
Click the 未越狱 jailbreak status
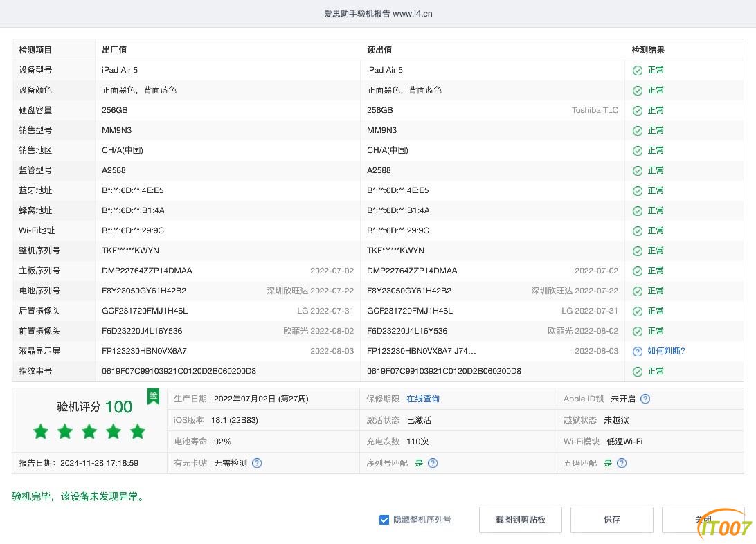pyautogui.click(x=616, y=420)
